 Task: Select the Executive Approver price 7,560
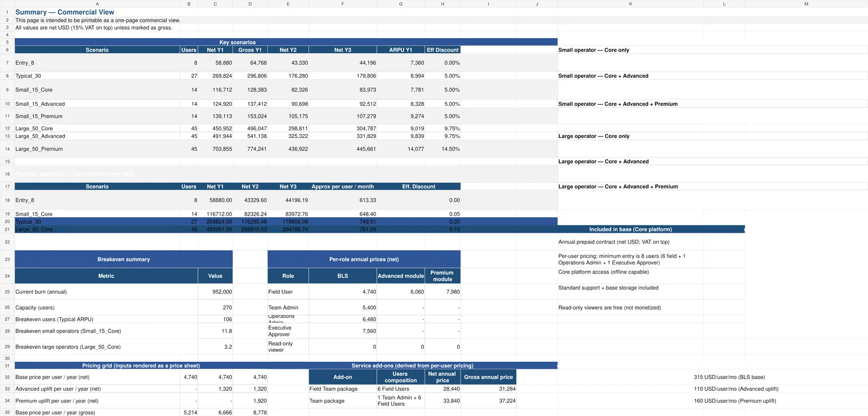point(342,331)
